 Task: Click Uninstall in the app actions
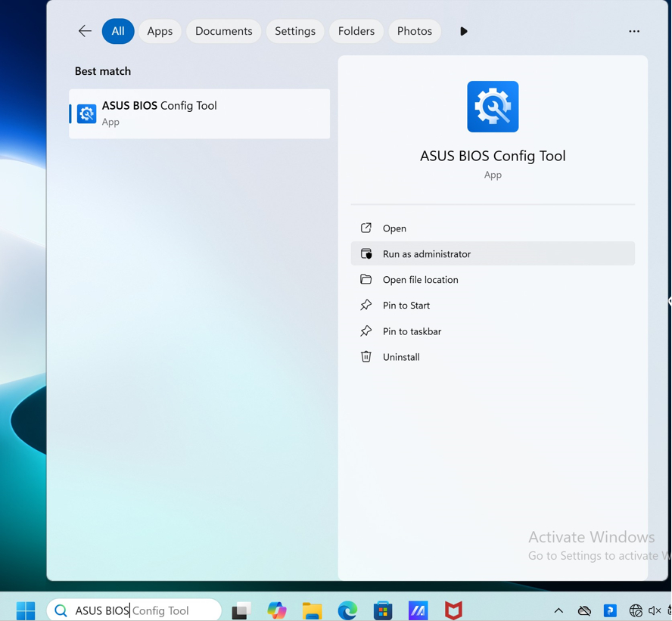493,357
